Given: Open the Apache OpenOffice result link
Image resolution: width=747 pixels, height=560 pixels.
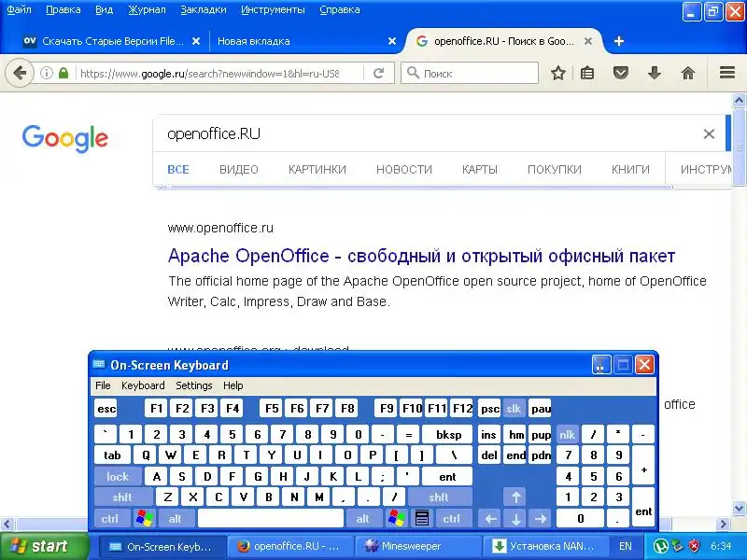Looking at the screenshot, I should (x=422, y=256).
